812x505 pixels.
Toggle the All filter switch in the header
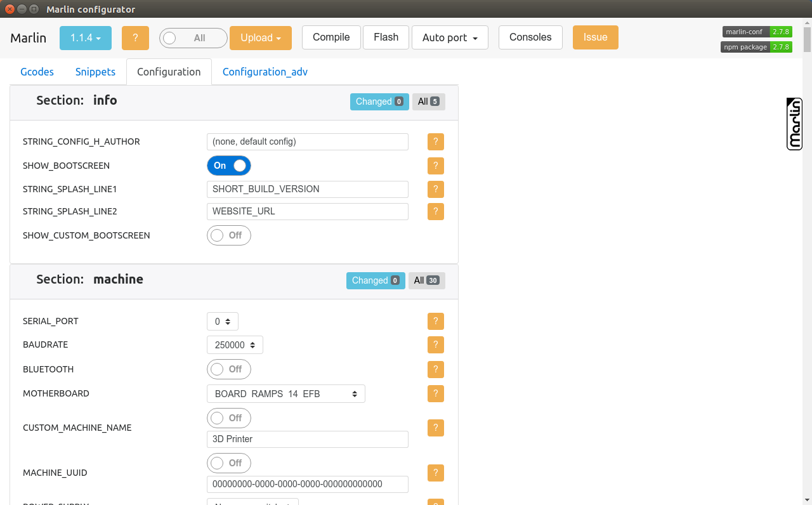point(193,37)
